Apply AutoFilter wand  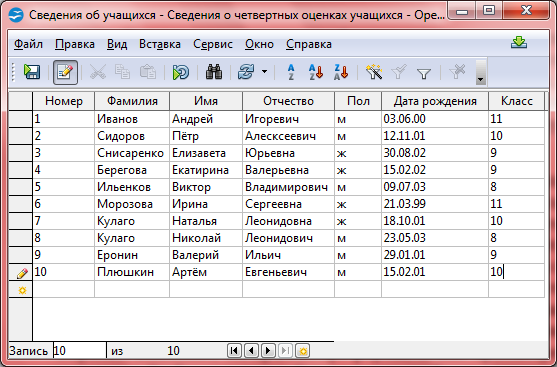coord(374,72)
